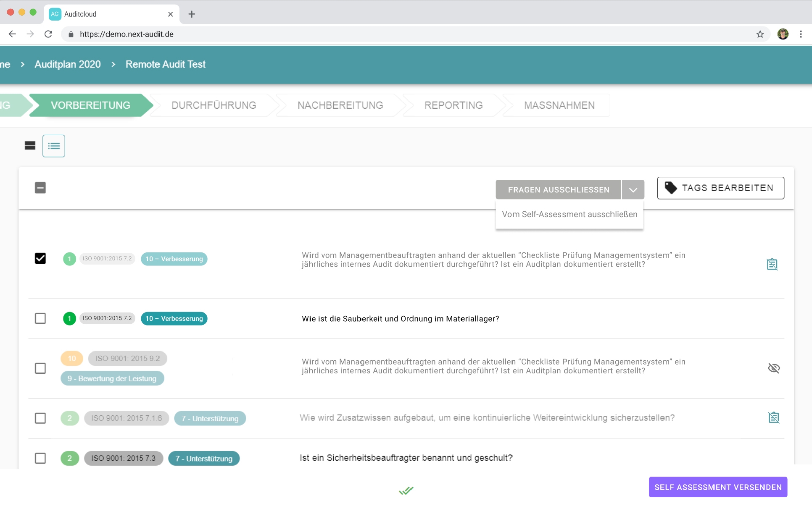Click the select-all checkbox above the question list

click(x=40, y=188)
